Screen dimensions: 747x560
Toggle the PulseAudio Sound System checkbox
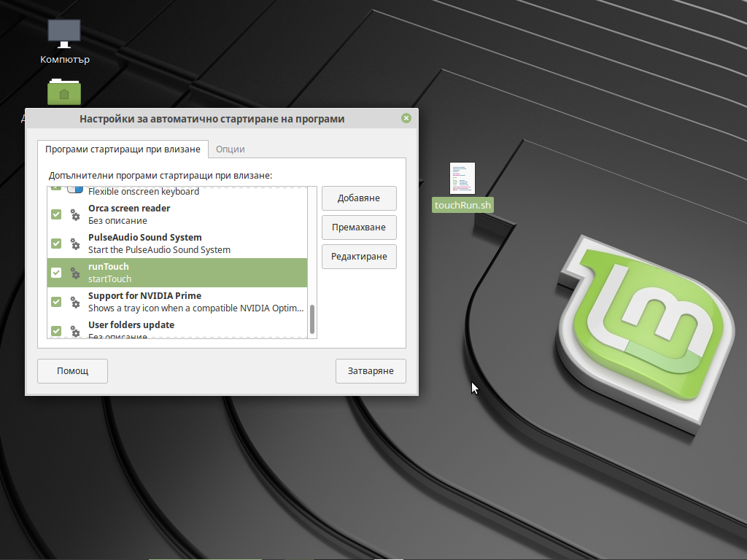point(56,244)
